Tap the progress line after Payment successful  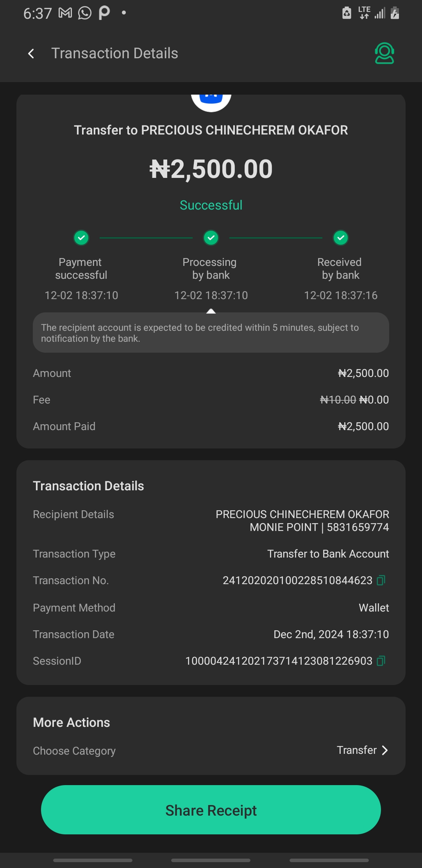click(x=146, y=238)
